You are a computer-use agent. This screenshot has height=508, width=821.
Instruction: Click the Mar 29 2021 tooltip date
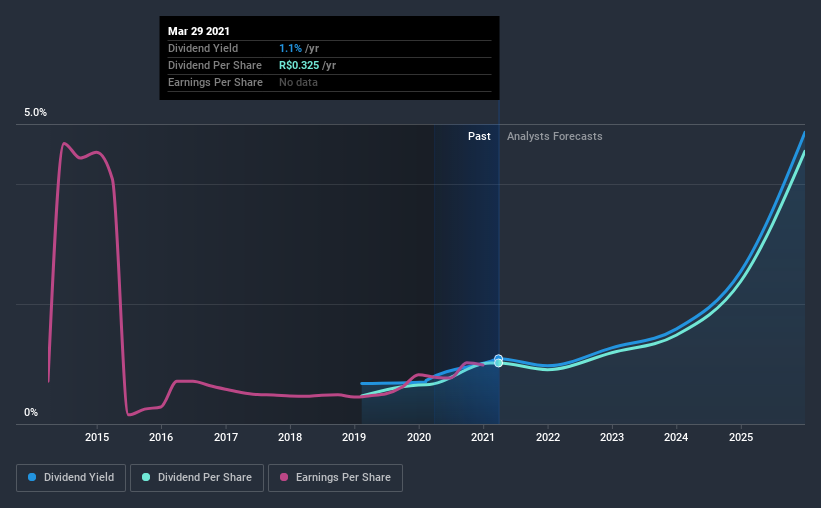click(198, 31)
